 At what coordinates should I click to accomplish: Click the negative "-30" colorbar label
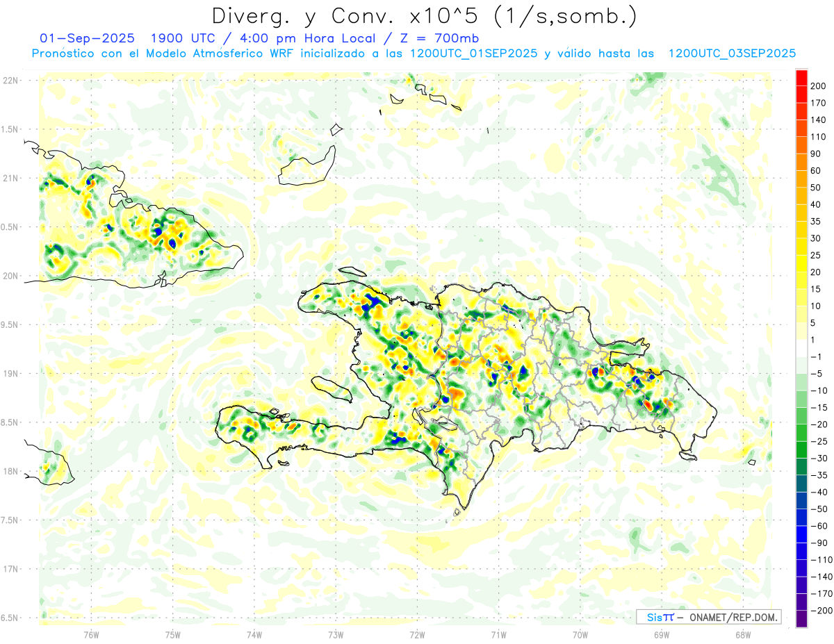point(820,459)
